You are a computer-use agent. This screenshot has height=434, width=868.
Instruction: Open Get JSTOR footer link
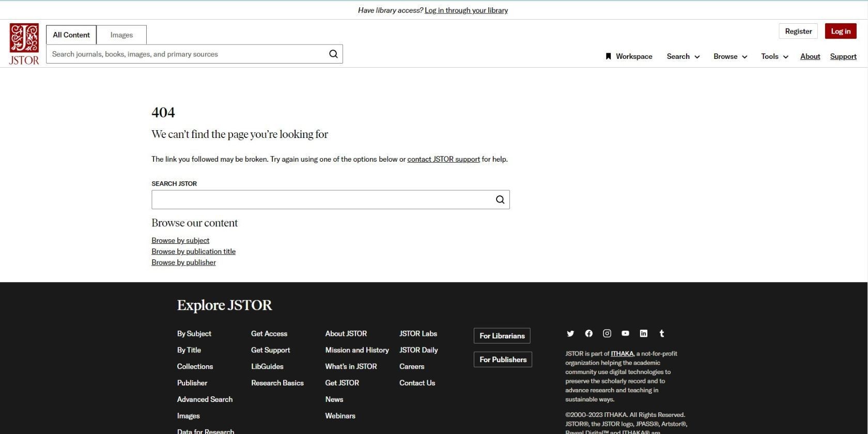coord(342,383)
